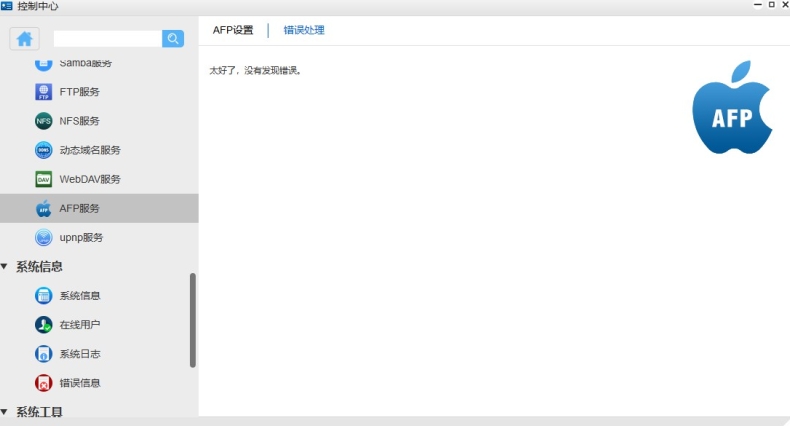
Task: Click the WebDAV服务 label
Action: pyautogui.click(x=90, y=179)
